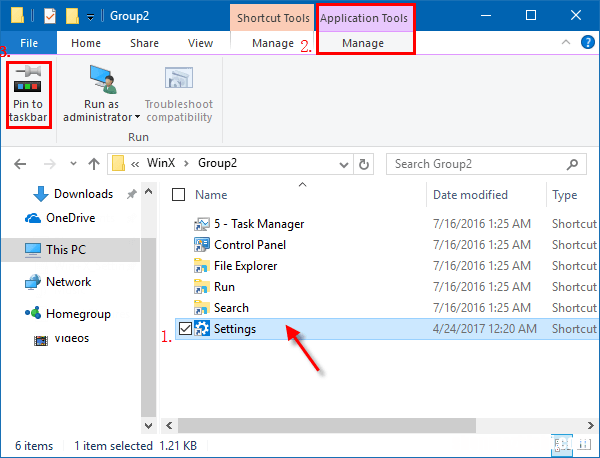Viewport: 600px width, 458px height.
Task: Click the New folder quick access icon
Action: [x=72, y=16]
